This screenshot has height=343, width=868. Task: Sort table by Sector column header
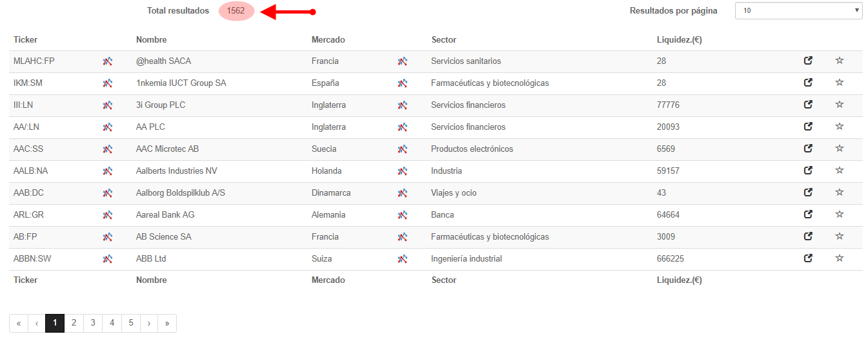(x=443, y=39)
